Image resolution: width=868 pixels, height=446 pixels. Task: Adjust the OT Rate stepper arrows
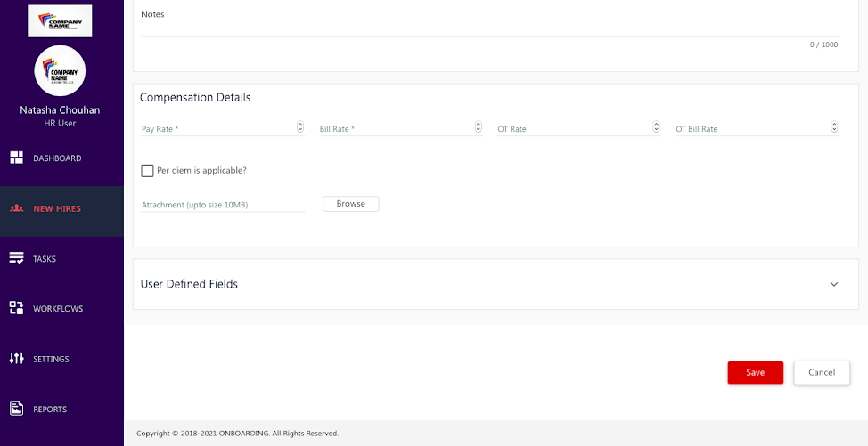[657, 127]
